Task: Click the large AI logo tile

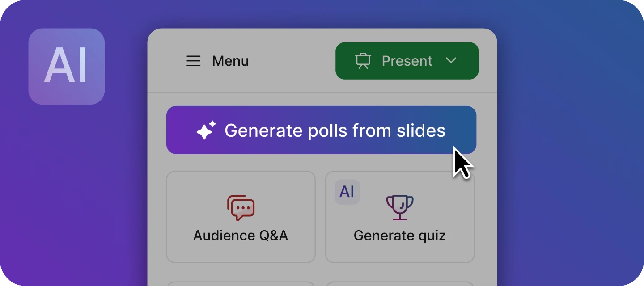Action: coord(67,67)
